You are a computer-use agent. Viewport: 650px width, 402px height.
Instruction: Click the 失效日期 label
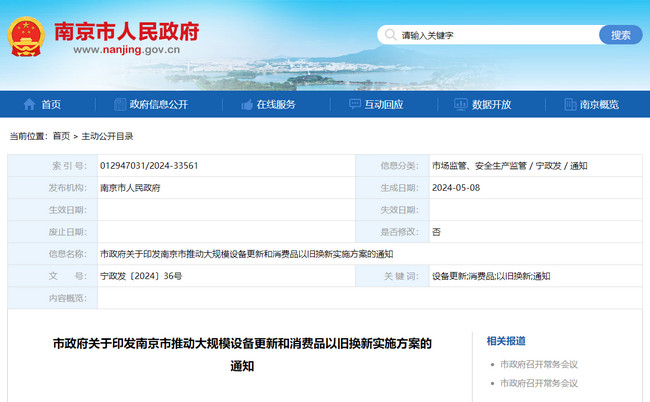click(400, 210)
